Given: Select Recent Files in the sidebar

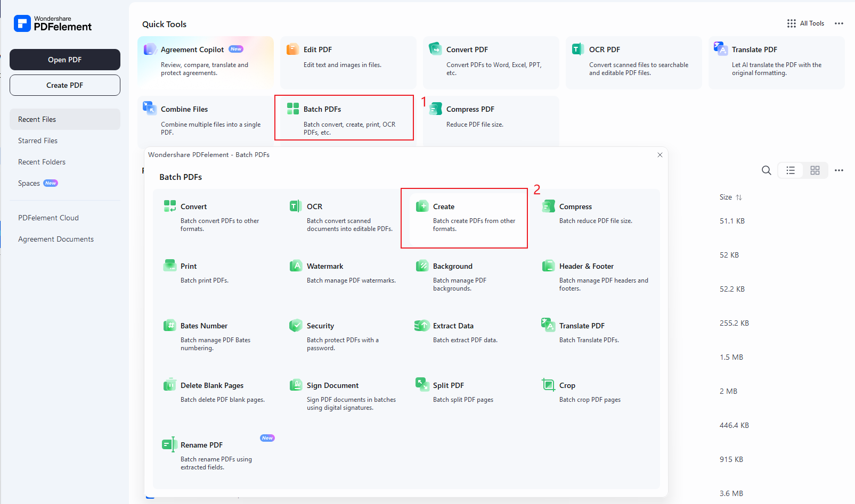Looking at the screenshot, I should [x=65, y=119].
